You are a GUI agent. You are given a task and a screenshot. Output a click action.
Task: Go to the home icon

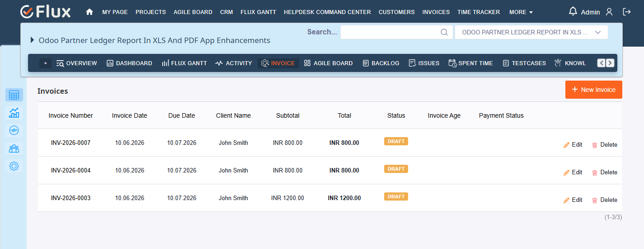click(x=89, y=12)
